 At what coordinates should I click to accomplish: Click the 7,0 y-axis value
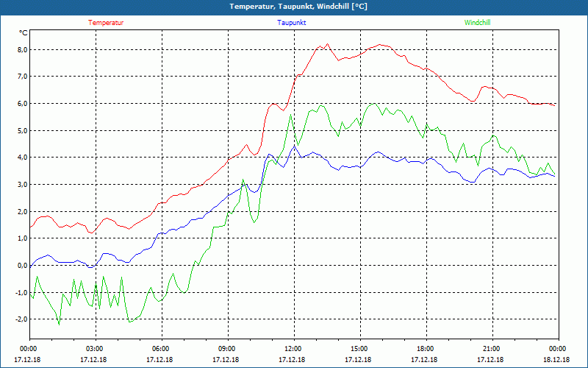click(x=22, y=77)
